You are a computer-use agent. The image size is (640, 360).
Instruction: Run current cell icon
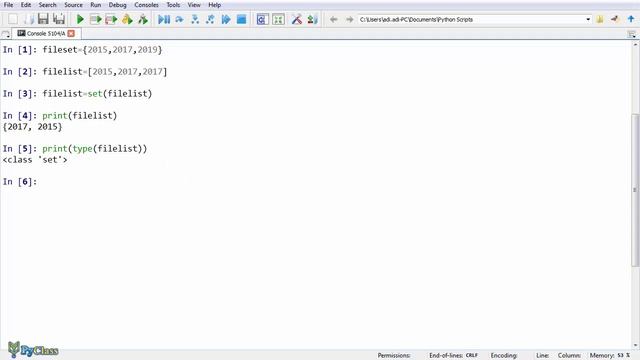(95, 19)
